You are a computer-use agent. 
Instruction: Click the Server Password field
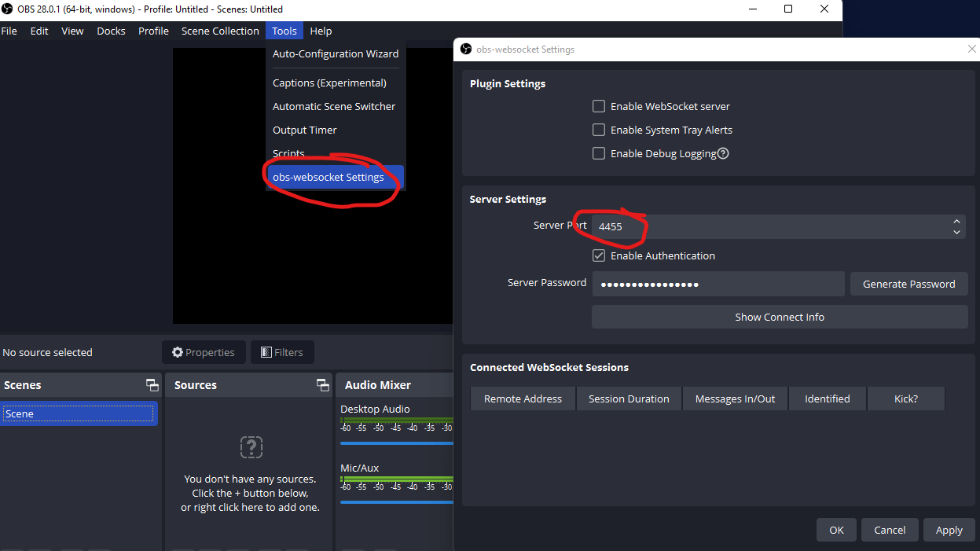[718, 284]
